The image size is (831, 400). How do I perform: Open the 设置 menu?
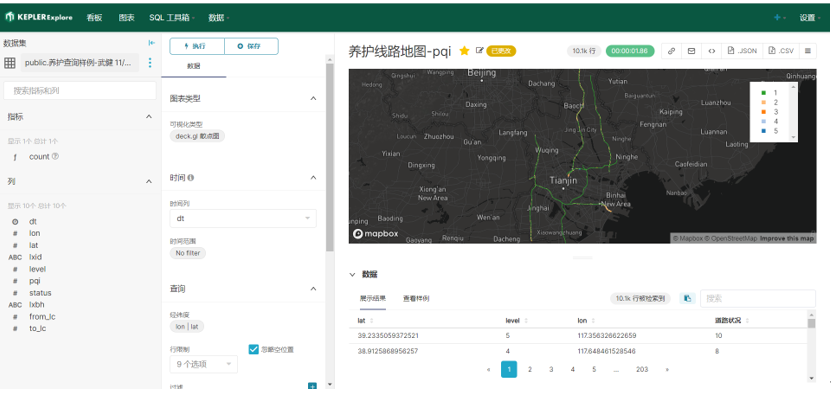click(810, 17)
